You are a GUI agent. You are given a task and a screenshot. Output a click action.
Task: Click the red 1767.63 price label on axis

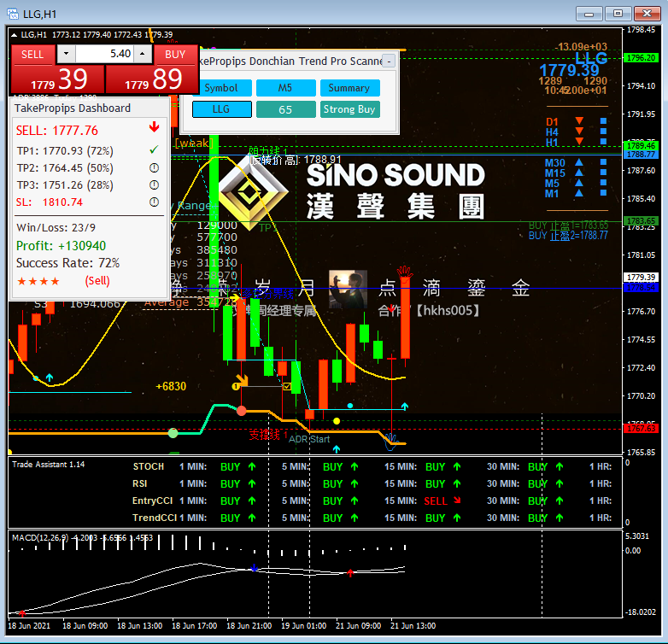(641, 429)
